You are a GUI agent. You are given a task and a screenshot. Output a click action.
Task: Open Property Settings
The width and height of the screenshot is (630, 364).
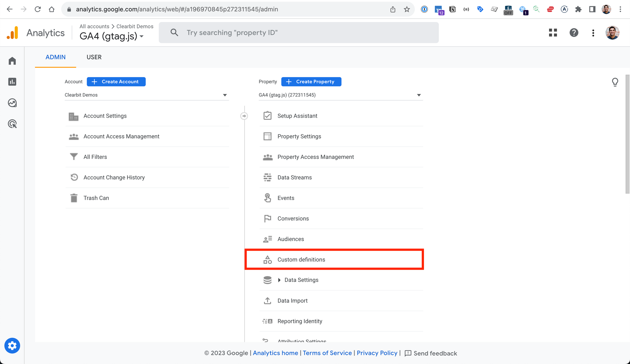click(341, 137)
